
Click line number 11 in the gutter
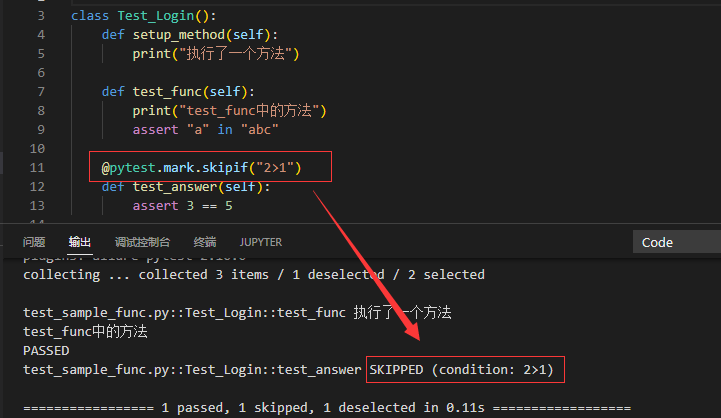39,167
